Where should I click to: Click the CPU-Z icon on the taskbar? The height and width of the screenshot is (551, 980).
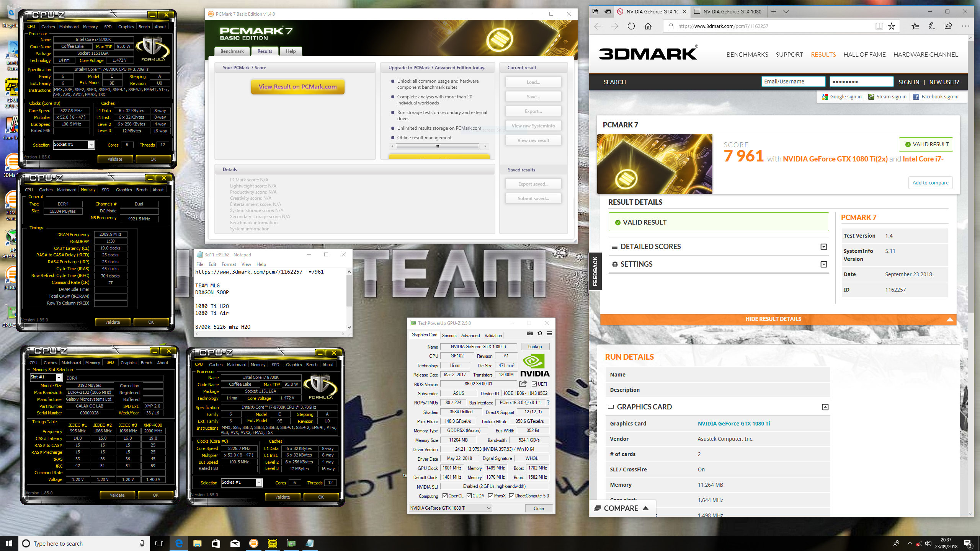click(272, 543)
